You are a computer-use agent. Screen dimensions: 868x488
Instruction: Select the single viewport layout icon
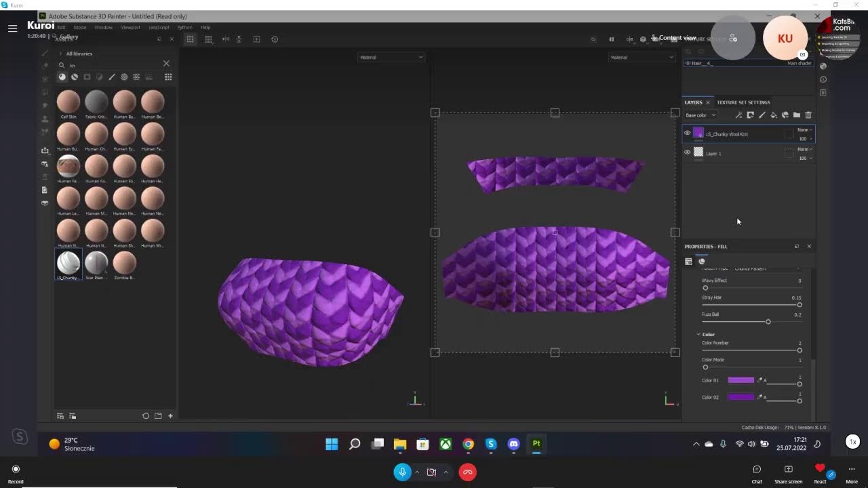coord(190,39)
